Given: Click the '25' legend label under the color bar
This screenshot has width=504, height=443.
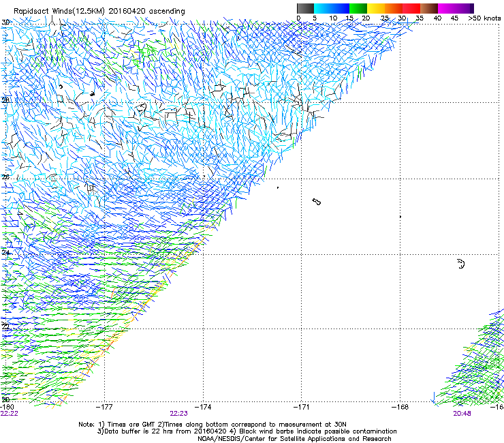Looking at the screenshot, I should pos(385,18).
